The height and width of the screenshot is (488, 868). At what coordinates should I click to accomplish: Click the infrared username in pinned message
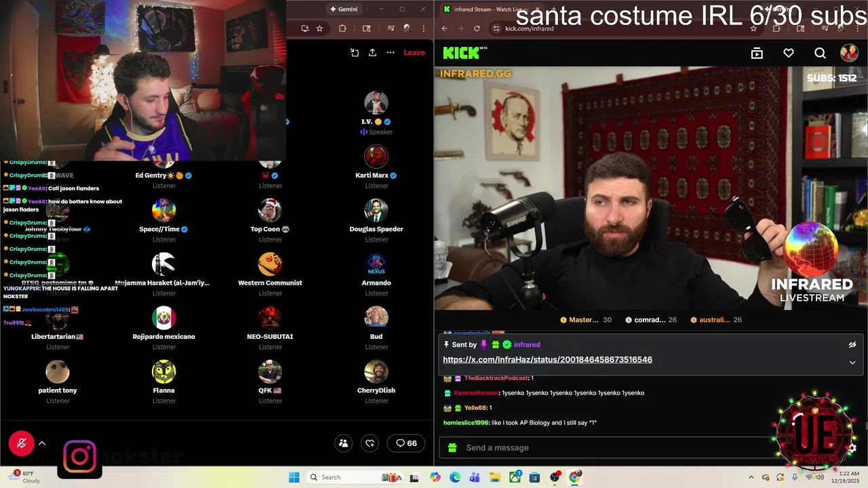click(527, 345)
